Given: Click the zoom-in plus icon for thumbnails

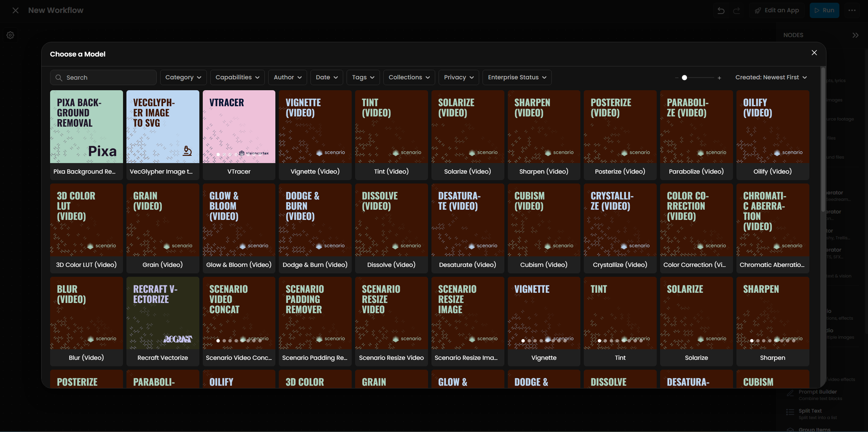Looking at the screenshot, I should [719, 78].
